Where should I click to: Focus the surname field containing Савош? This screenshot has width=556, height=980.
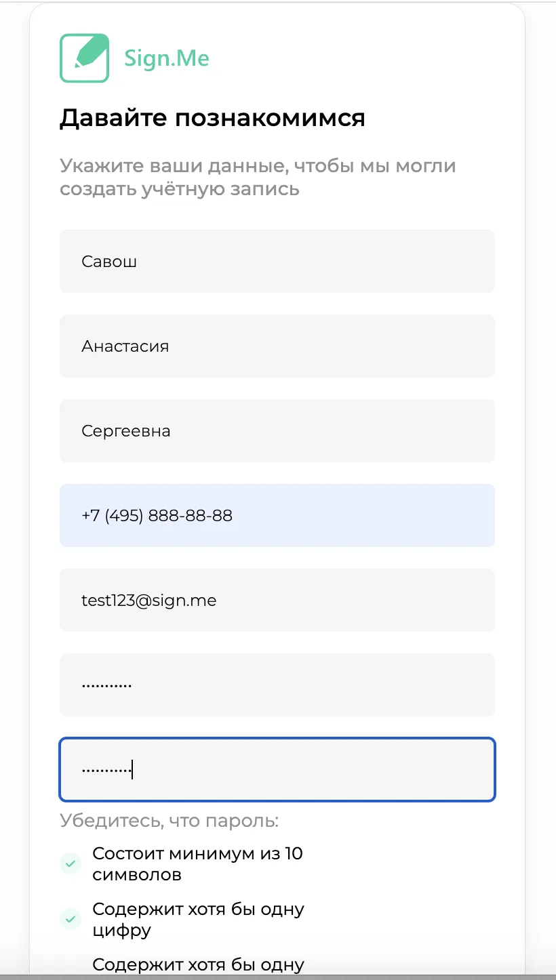tap(277, 261)
